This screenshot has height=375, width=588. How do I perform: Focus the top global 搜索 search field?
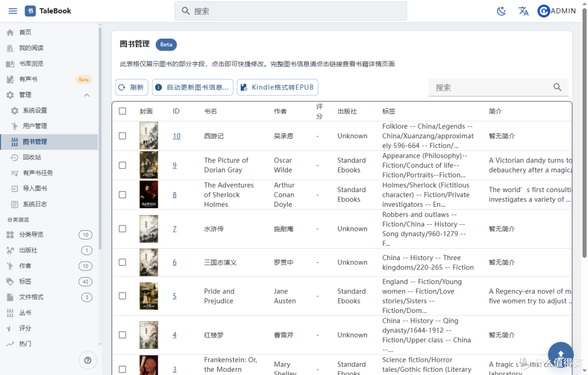[291, 11]
